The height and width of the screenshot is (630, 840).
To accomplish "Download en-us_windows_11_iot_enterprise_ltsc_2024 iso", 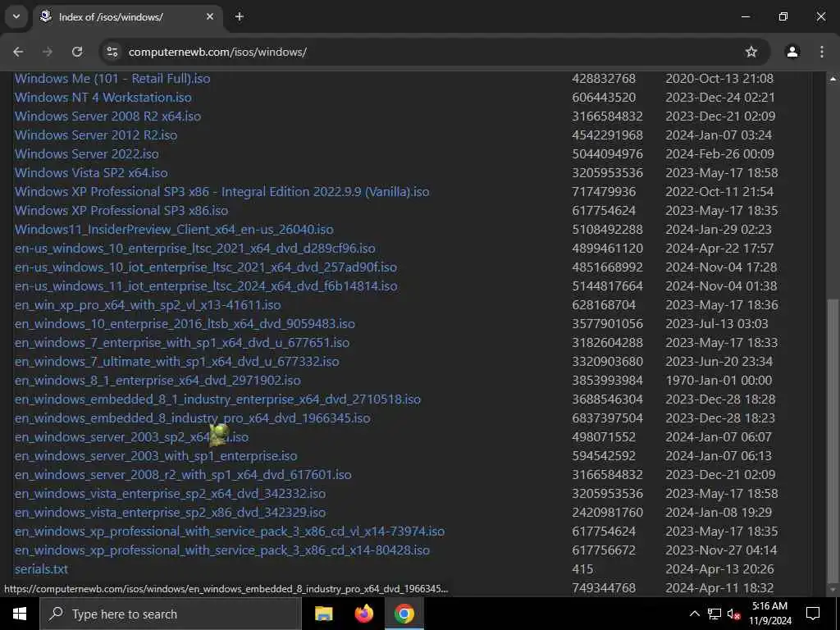I will click(206, 286).
